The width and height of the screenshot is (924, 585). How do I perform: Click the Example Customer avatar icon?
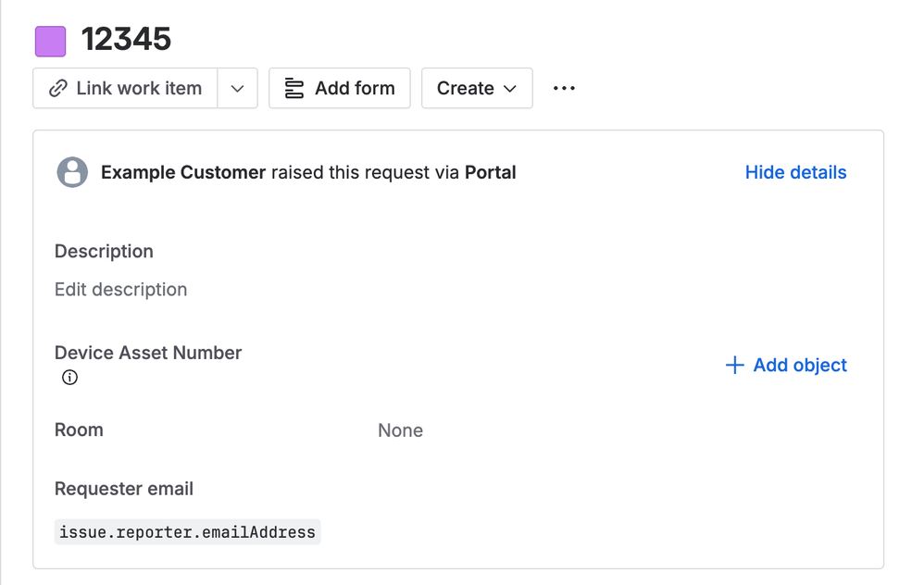point(72,172)
